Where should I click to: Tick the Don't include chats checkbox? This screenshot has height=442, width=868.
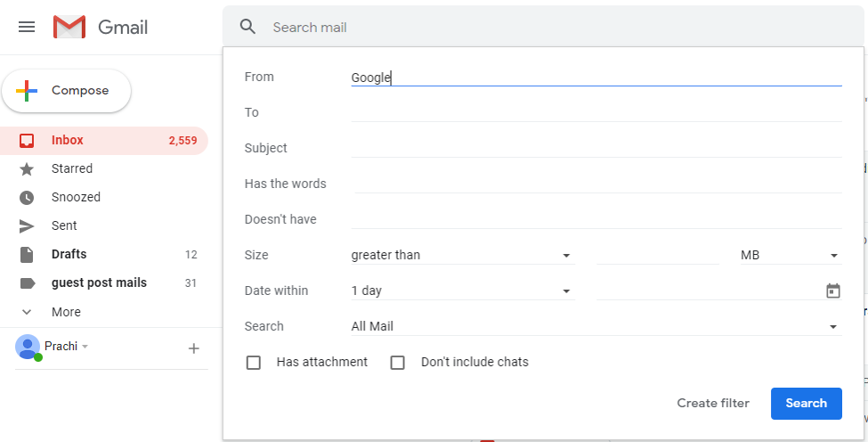tap(397, 363)
